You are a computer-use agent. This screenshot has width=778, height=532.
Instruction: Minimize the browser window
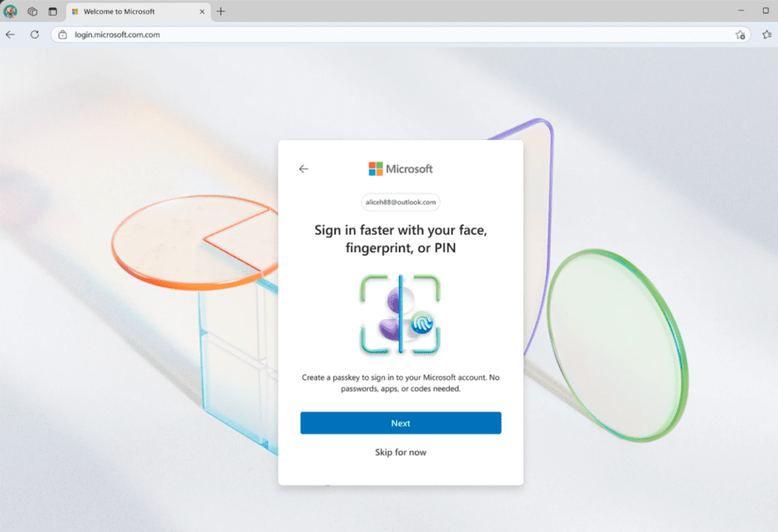(x=742, y=11)
